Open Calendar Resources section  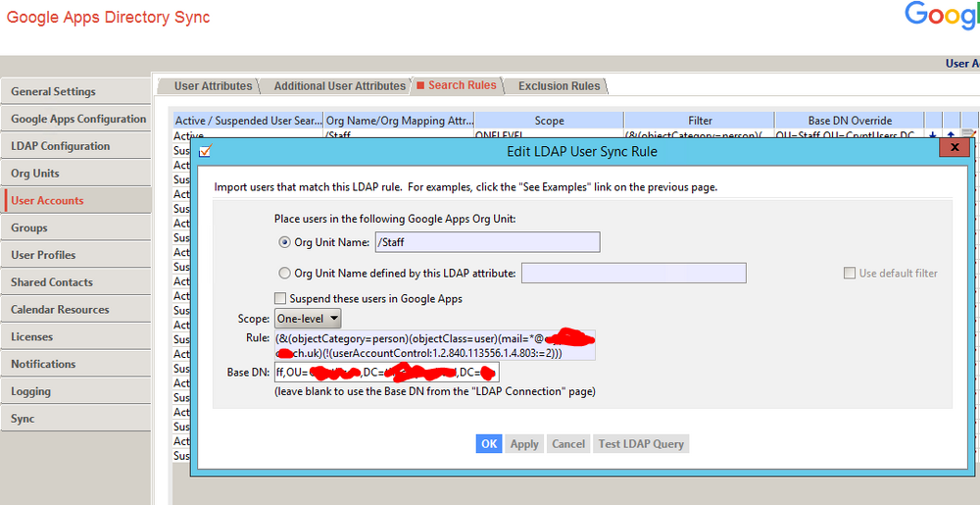[x=75, y=310]
